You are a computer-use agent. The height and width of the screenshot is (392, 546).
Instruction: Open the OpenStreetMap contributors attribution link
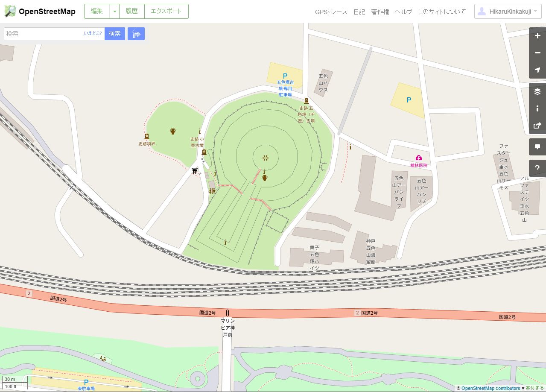tap(491, 388)
